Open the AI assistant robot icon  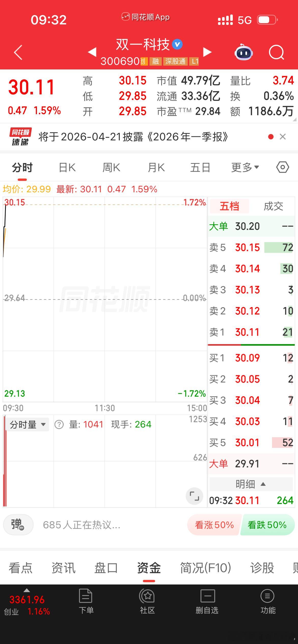[x=244, y=53]
